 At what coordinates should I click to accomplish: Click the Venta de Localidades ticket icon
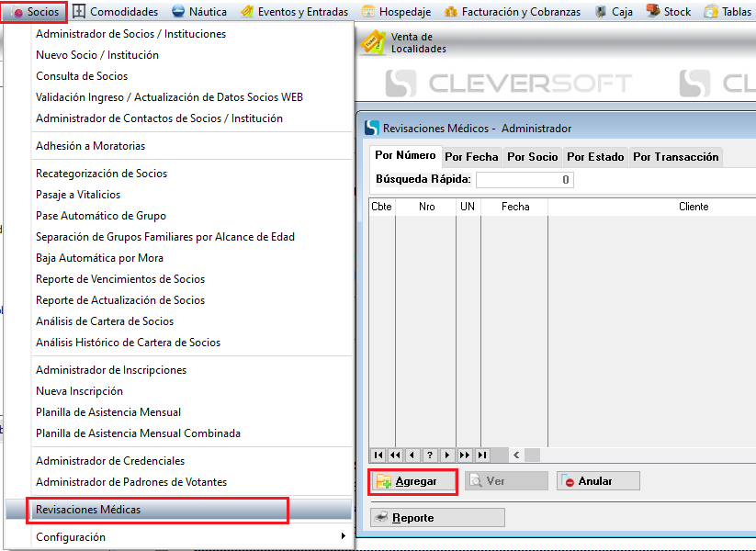(x=373, y=42)
